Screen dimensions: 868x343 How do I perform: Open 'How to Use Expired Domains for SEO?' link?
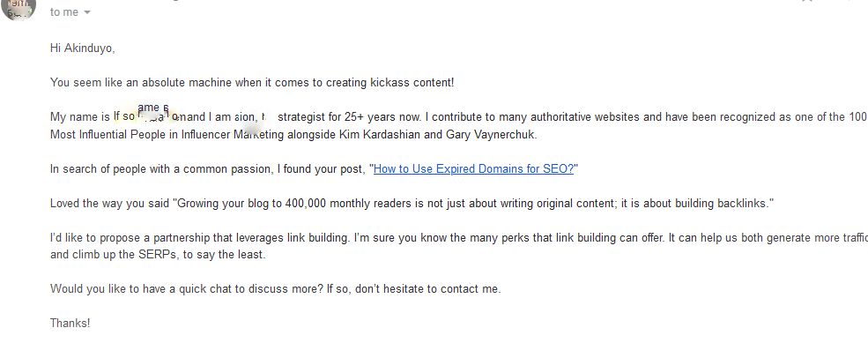474,169
